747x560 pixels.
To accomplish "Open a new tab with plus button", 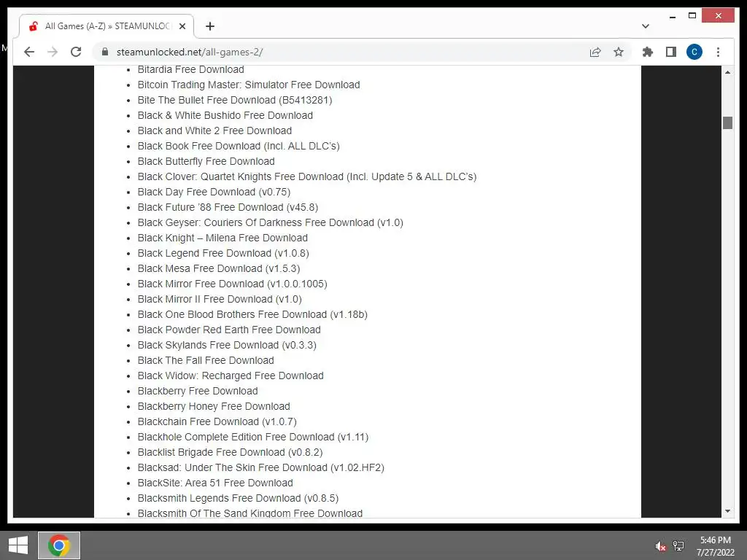I will click(x=210, y=26).
